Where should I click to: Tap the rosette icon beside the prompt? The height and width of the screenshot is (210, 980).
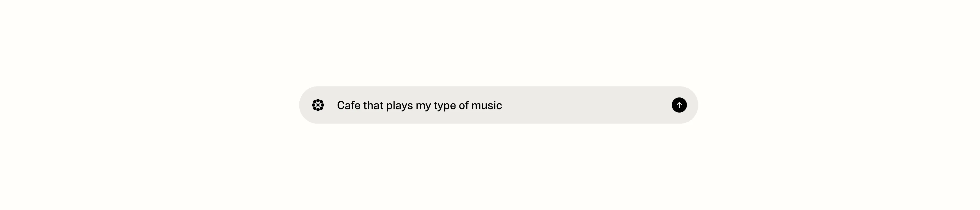coord(318,105)
